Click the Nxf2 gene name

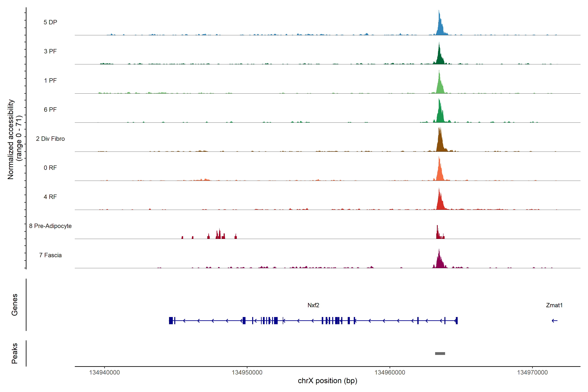click(313, 305)
